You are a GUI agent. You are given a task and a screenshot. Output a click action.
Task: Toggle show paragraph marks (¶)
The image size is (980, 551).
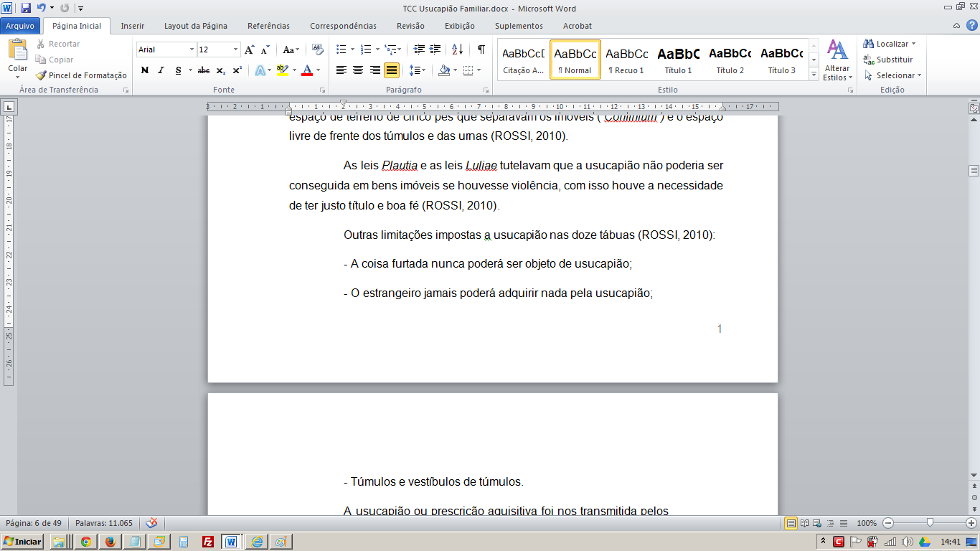coord(481,50)
